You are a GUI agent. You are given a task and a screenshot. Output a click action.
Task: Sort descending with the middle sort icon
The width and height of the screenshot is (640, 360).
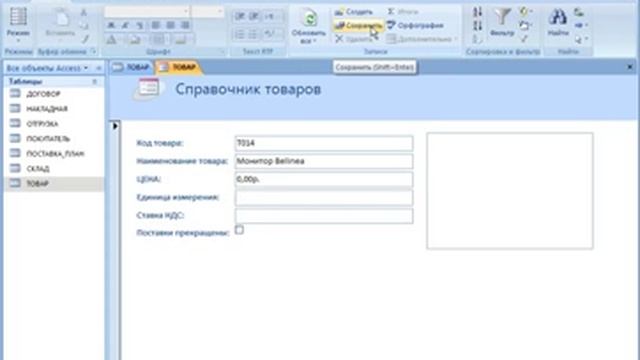pos(478,26)
